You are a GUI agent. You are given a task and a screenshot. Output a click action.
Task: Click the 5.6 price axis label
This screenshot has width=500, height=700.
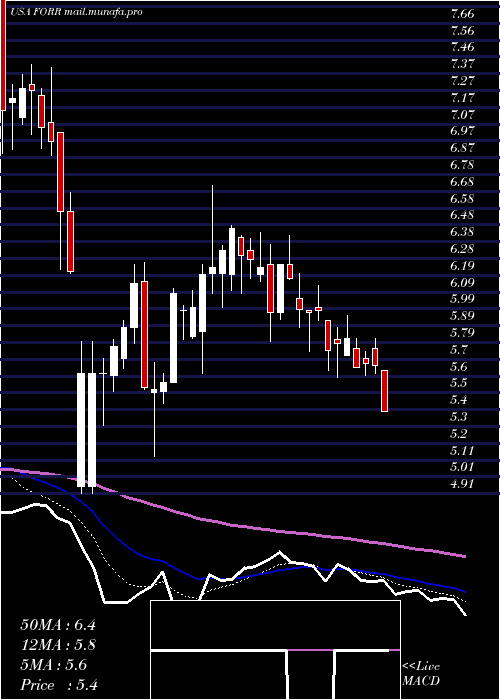tap(460, 367)
